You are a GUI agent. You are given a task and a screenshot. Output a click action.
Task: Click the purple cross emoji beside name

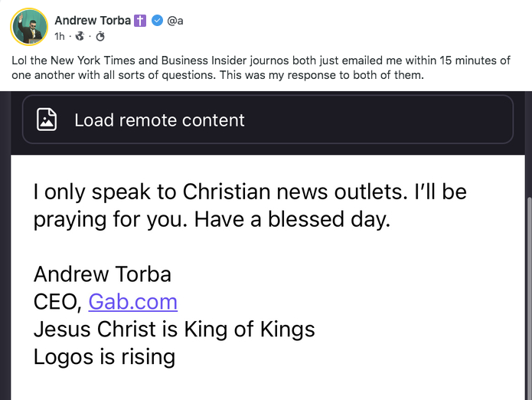pyautogui.click(x=140, y=21)
